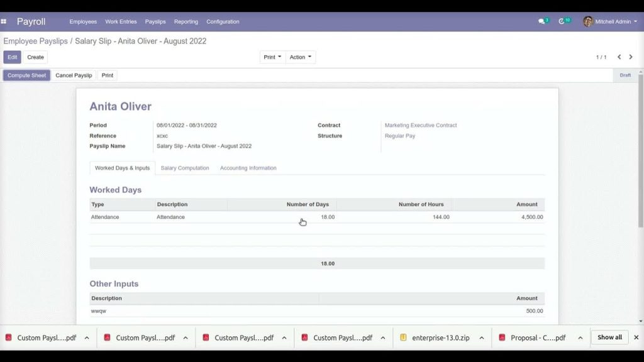
Task: Open the activities clock icon
Action: (562, 21)
